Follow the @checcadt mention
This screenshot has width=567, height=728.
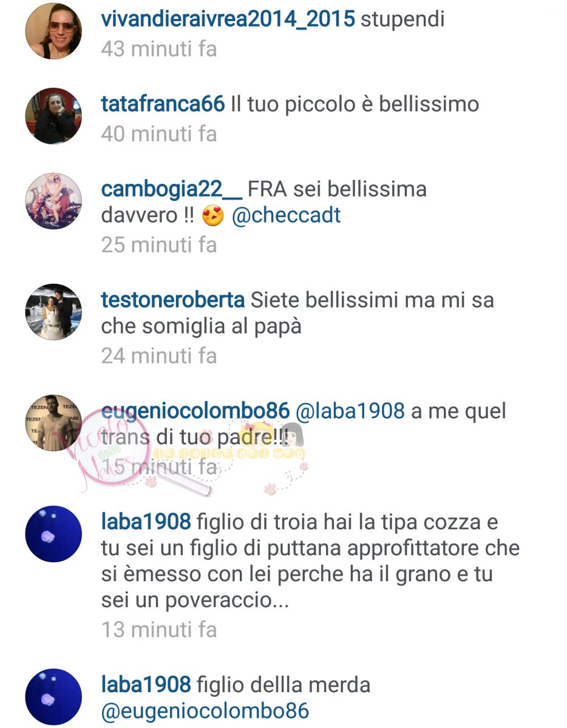287,216
